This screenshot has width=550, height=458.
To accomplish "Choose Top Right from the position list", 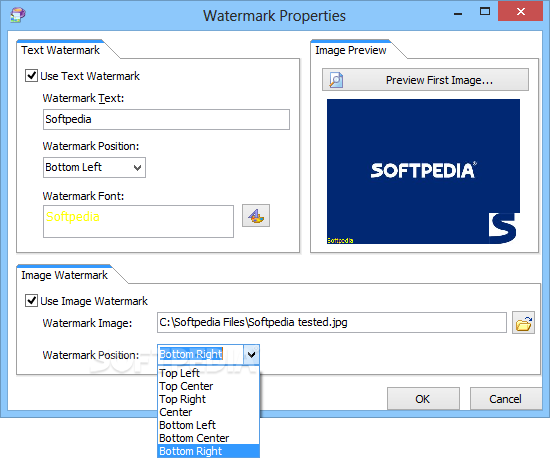I will [x=208, y=399].
